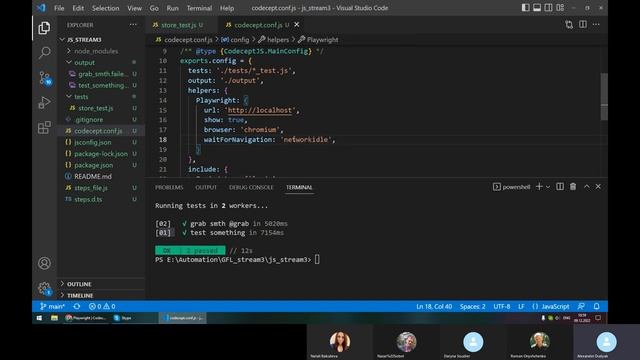640x360 pixels.
Task: Open customize layout icon in title bar
Action: click(x=560, y=8)
